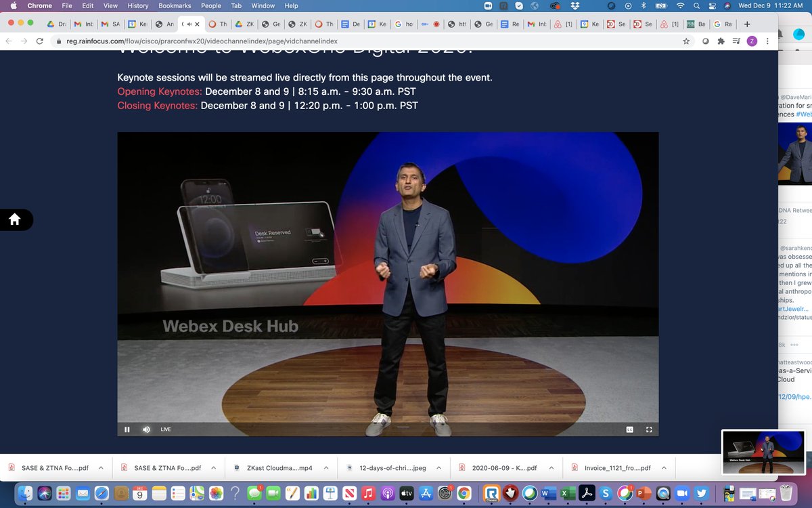Expand options for second SASE & ZTNA pdf
Image resolution: width=812 pixels, height=508 pixels.
[x=214, y=467]
